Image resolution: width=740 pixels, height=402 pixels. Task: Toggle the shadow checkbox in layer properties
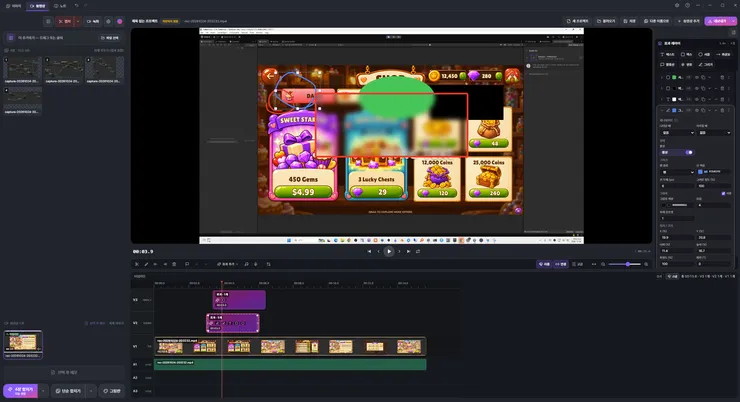pos(723,193)
